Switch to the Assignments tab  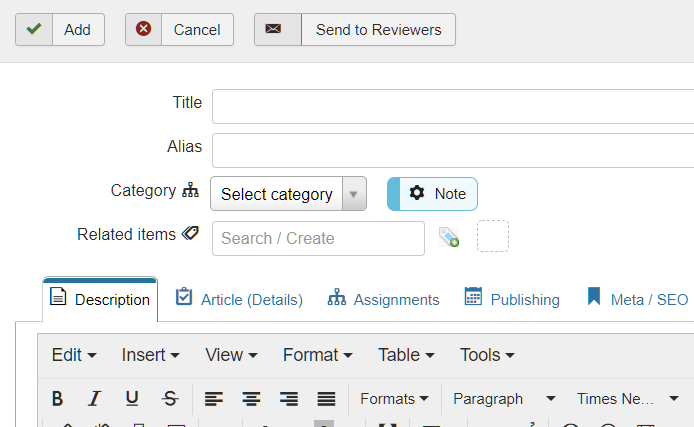tap(383, 299)
